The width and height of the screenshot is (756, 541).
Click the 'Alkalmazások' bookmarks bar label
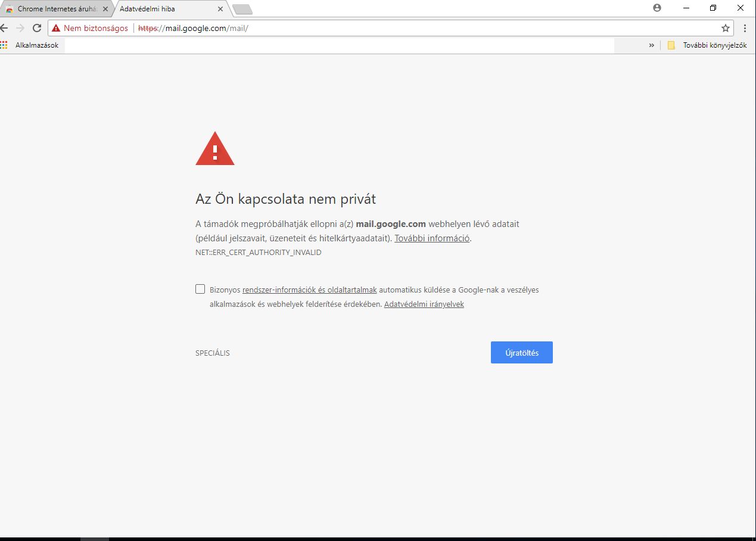pyautogui.click(x=37, y=45)
